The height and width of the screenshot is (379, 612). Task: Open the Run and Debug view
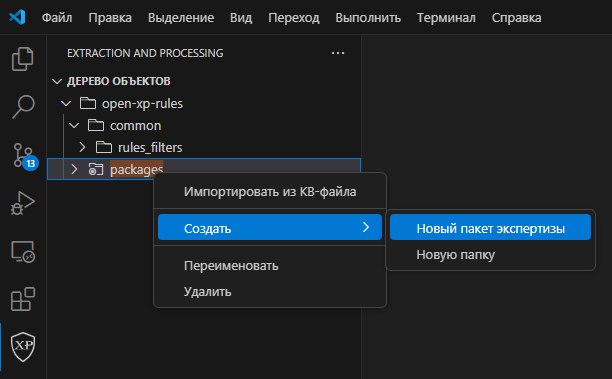23,203
